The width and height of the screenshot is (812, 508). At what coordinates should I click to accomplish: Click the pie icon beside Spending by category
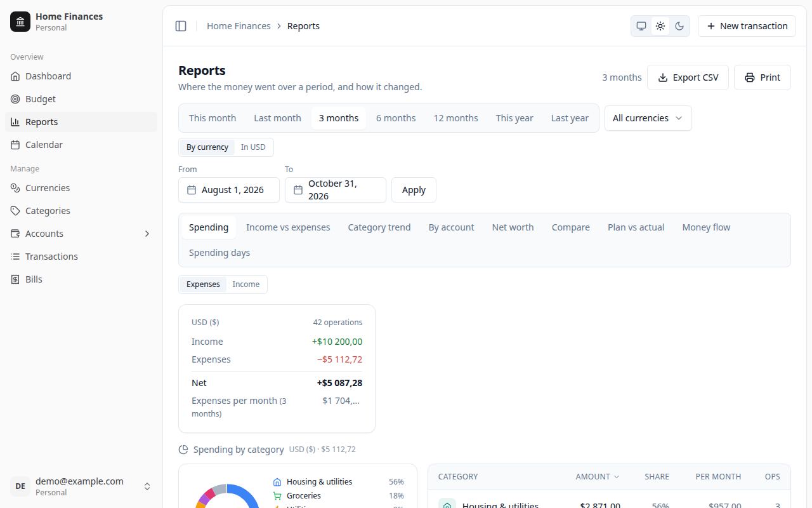point(183,450)
